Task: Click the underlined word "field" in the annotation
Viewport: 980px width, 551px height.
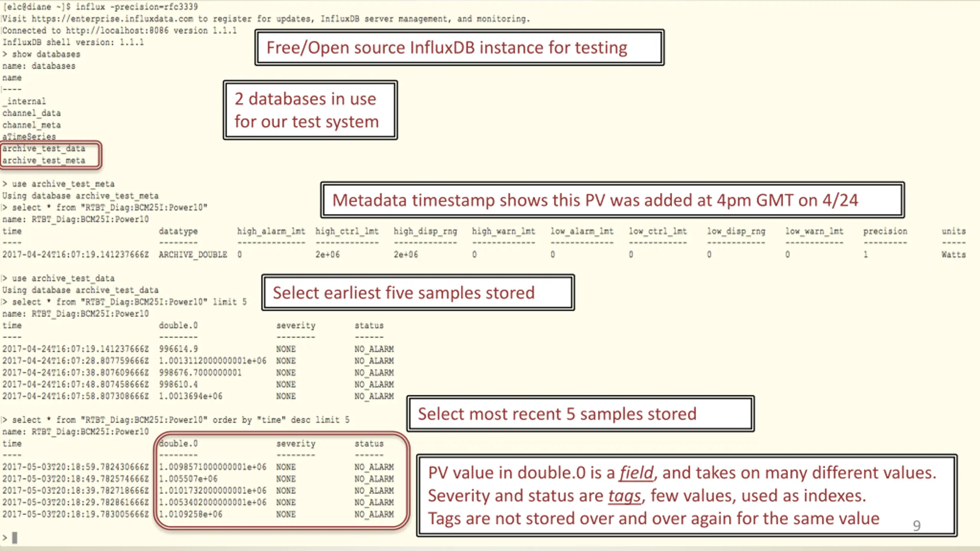Action: (636, 473)
